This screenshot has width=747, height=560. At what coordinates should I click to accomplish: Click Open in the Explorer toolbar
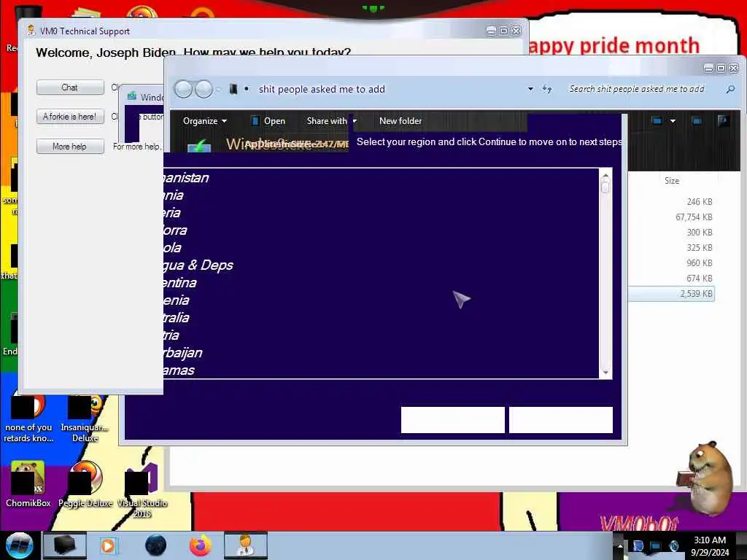(x=268, y=121)
